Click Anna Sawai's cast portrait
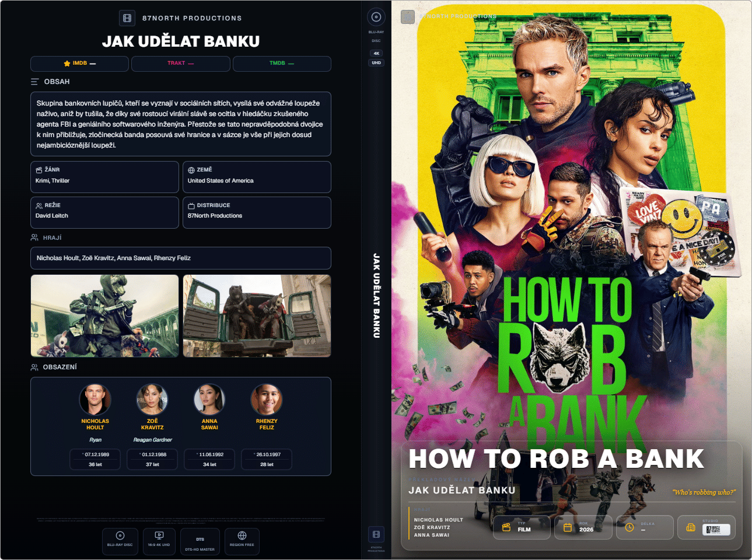The image size is (752, 560). tap(209, 399)
